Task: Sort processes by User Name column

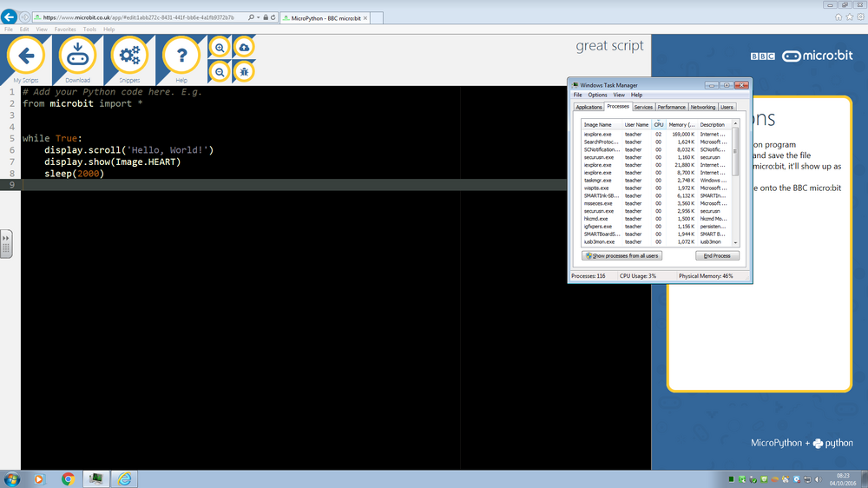Action: [636, 125]
